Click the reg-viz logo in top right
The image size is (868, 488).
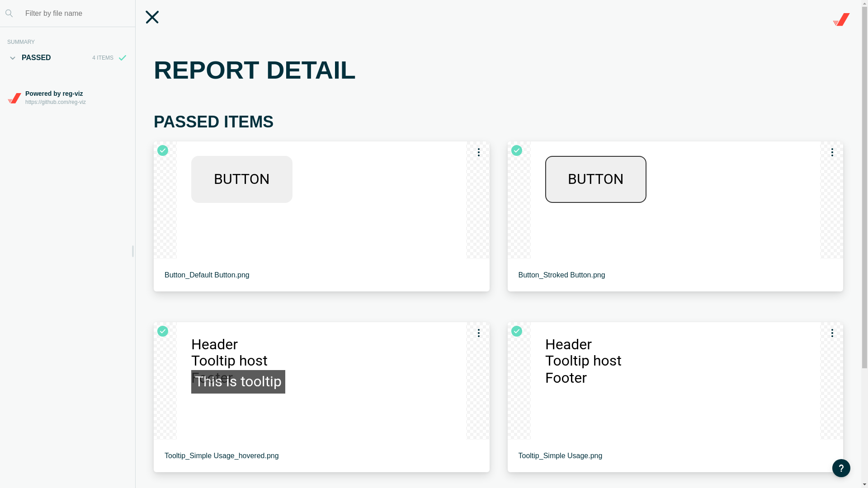(x=841, y=19)
